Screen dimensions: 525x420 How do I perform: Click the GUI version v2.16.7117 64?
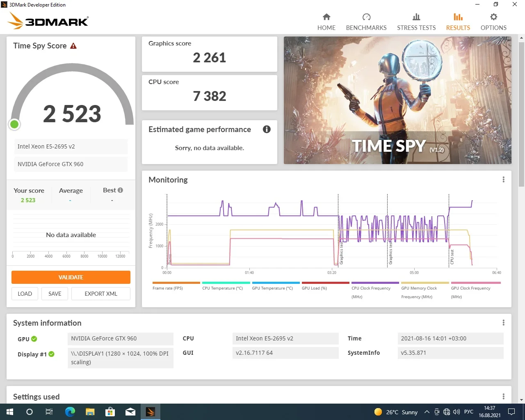[x=285, y=353]
